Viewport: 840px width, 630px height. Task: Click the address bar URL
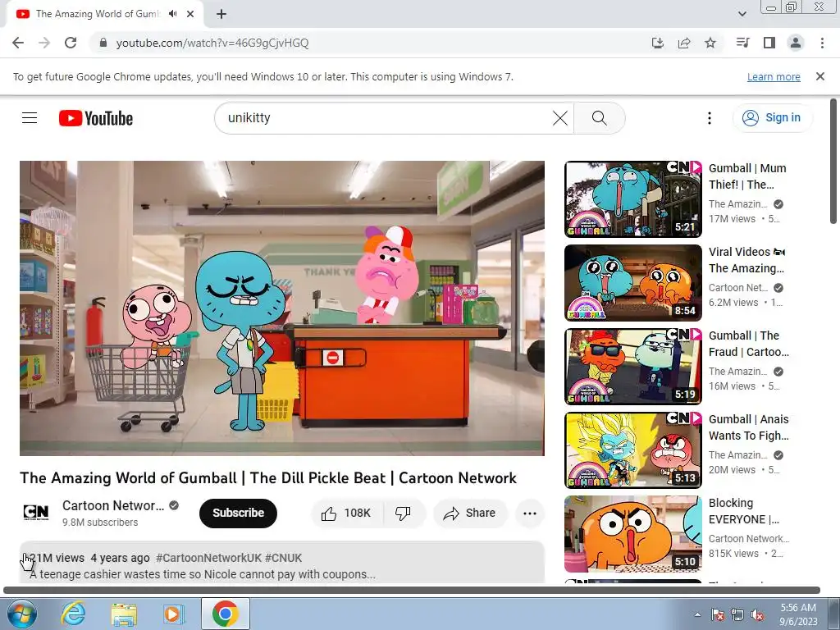click(212, 43)
